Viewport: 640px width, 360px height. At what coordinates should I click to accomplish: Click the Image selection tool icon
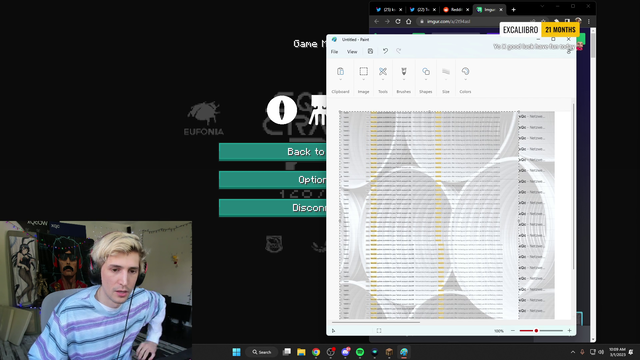363,71
